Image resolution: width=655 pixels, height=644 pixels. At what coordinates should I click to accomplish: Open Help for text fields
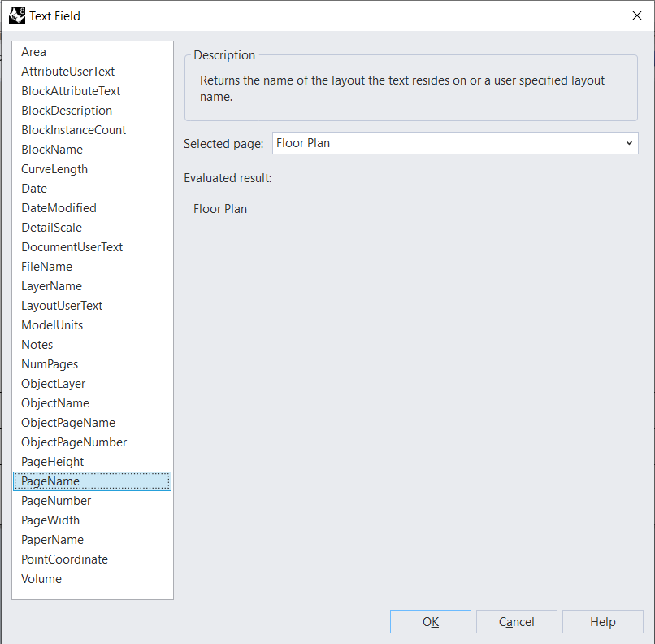[x=602, y=622]
